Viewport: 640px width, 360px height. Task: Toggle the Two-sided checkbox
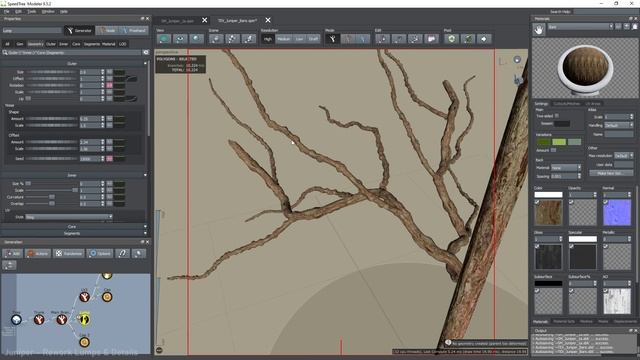click(x=557, y=116)
